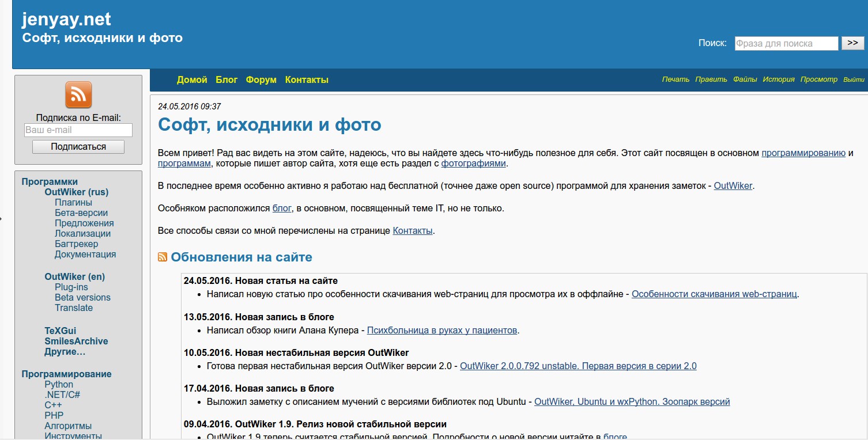The image size is (868, 440).
Task: Open Translate in the sidebar
Action: point(74,308)
